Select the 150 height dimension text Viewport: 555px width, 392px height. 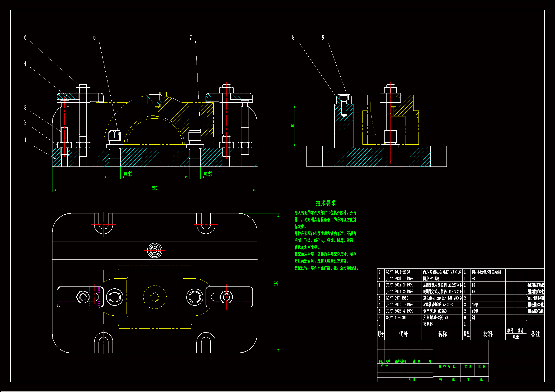276,283
